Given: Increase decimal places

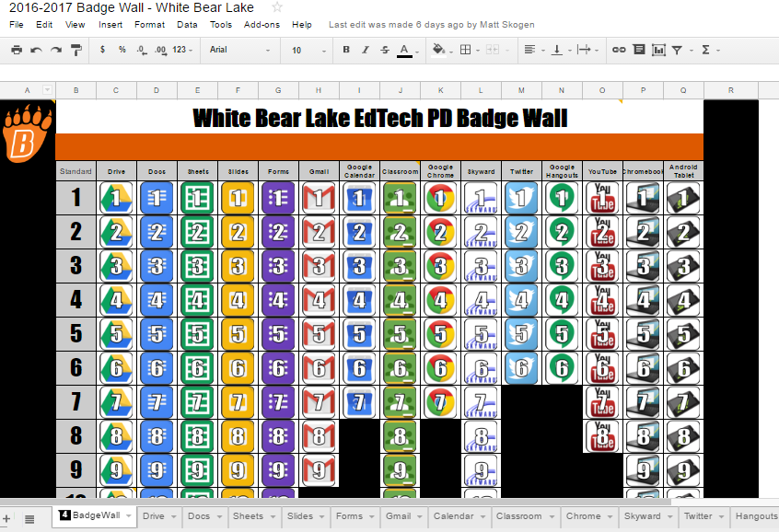Looking at the screenshot, I should [x=160, y=50].
